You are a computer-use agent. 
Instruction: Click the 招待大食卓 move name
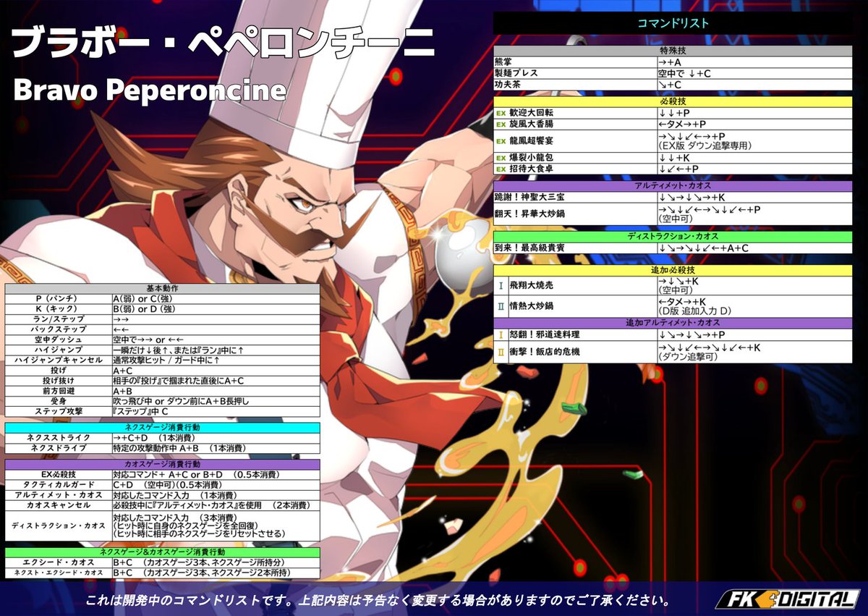(532, 169)
